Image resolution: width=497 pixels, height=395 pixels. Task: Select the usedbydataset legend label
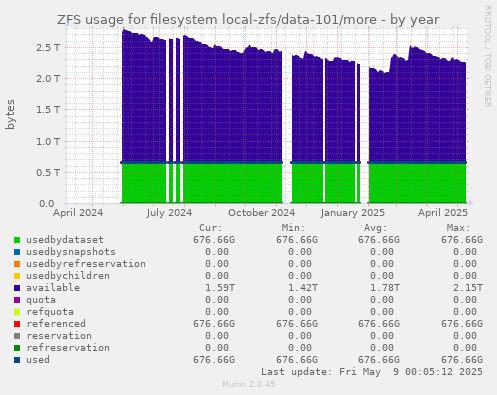pos(65,240)
